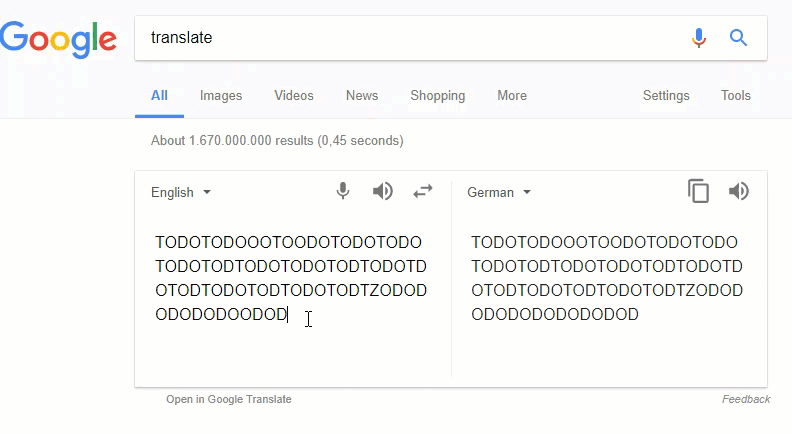Click the voice search microphone in search bar
The height and width of the screenshot is (434, 792).
(x=699, y=38)
